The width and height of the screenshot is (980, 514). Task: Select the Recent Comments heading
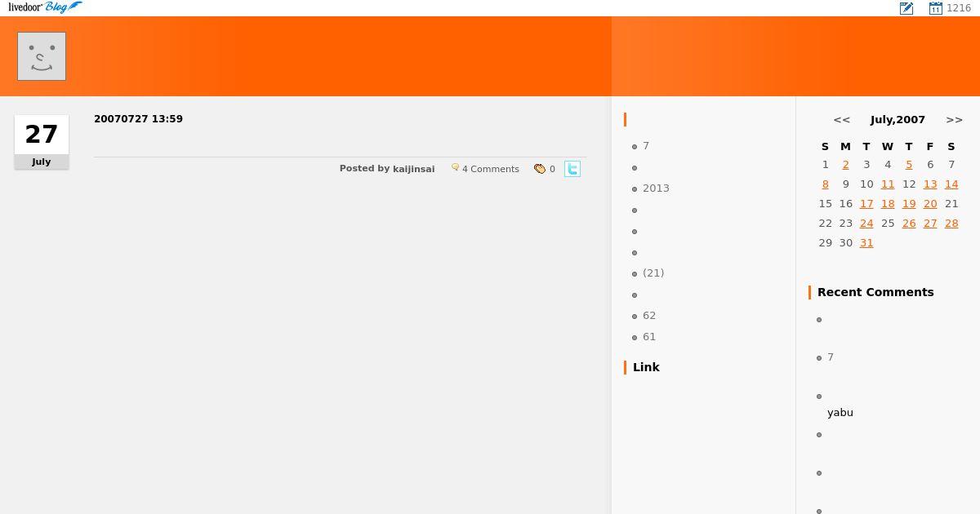[875, 292]
